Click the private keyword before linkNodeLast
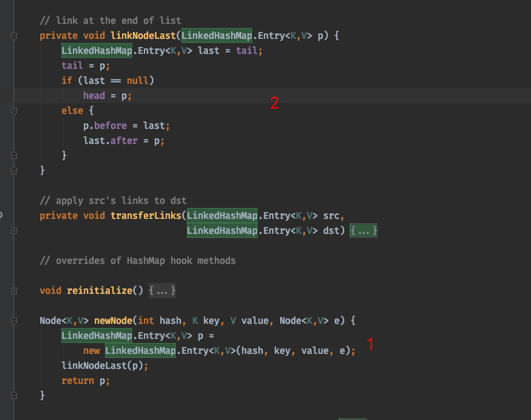The height and width of the screenshot is (420, 531). tap(59, 35)
